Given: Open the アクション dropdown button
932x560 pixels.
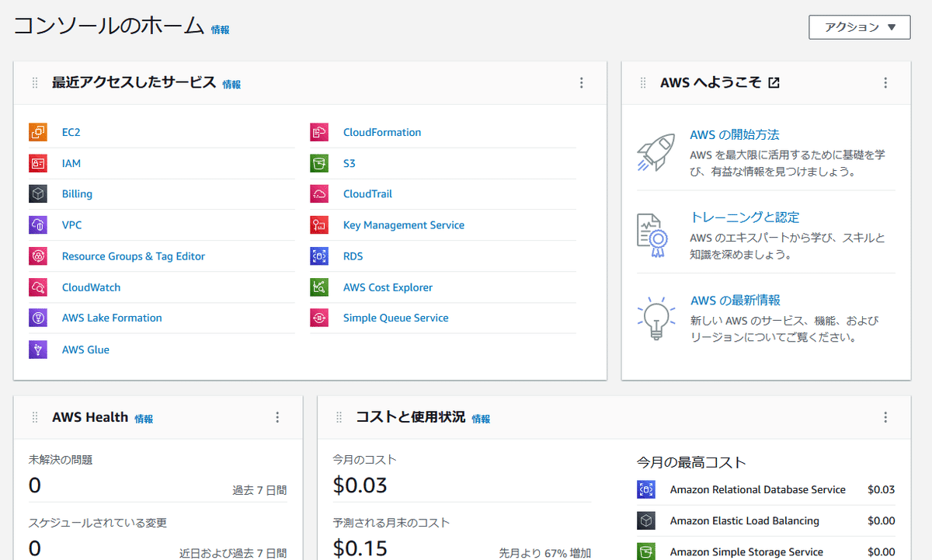Looking at the screenshot, I should click(x=860, y=27).
